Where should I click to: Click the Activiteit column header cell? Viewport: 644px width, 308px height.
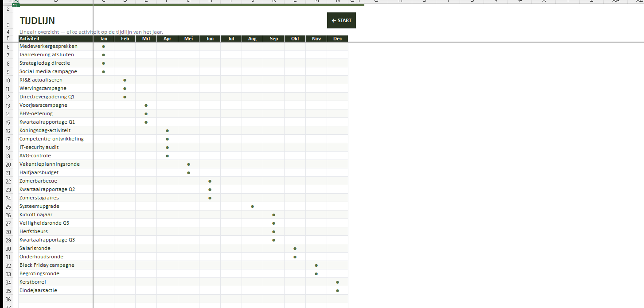tap(55, 39)
